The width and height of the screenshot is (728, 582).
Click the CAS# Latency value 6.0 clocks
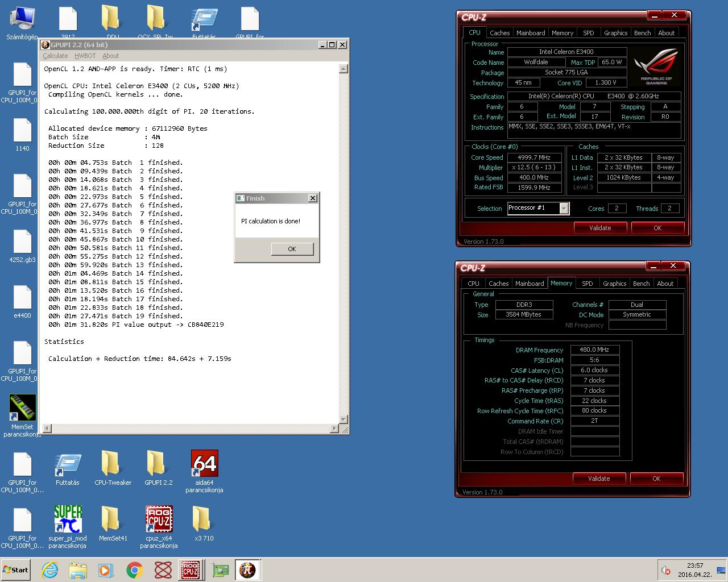(594, 370)
